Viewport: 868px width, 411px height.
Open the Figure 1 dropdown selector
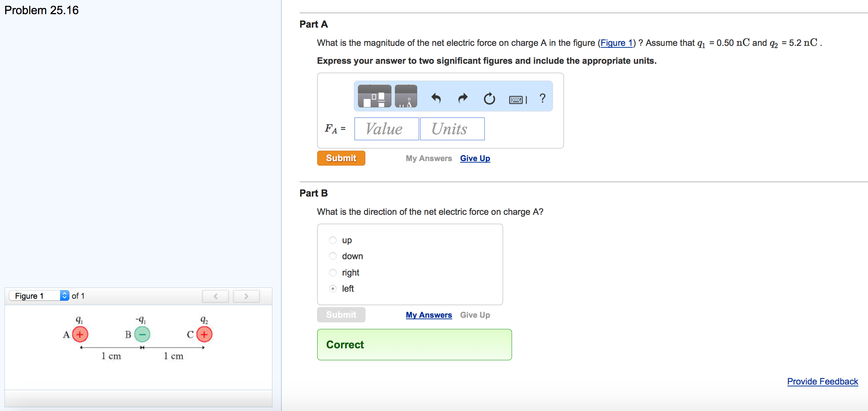click(39, 296)
